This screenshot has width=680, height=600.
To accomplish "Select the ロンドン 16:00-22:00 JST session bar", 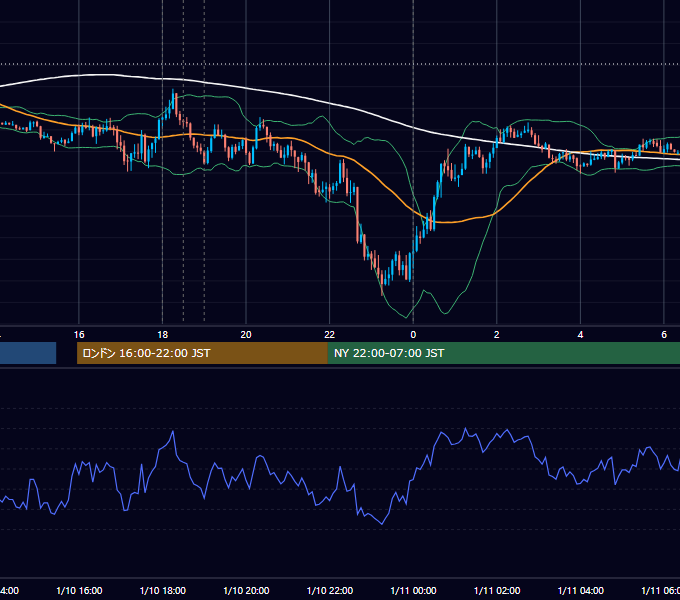I will coord(202,353).
